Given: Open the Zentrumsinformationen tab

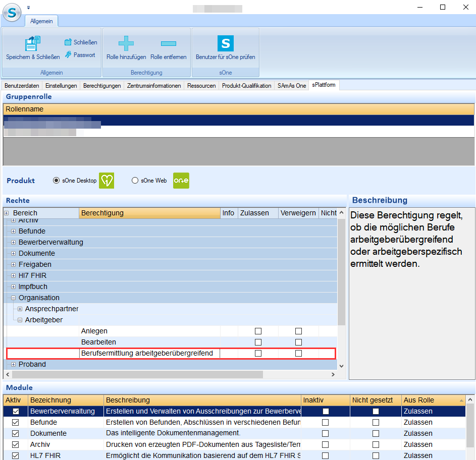Looking at the screenshot, I should [154, 86].
